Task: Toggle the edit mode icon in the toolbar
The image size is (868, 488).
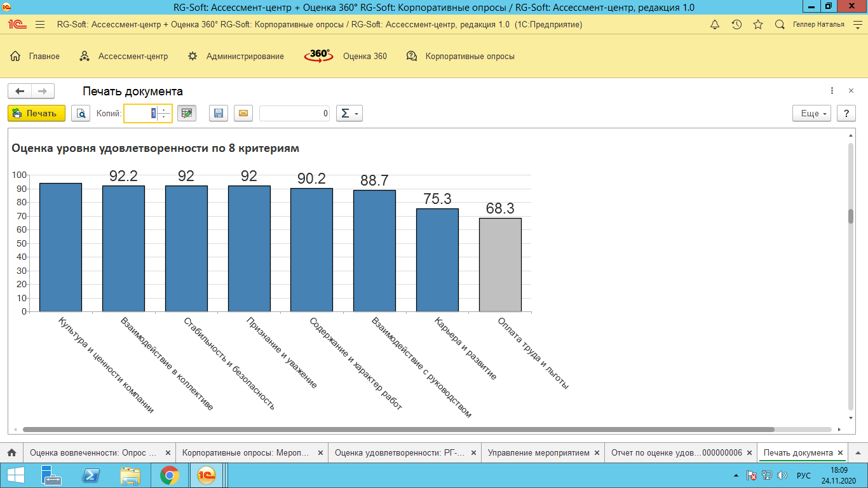Action: [187, 113]
